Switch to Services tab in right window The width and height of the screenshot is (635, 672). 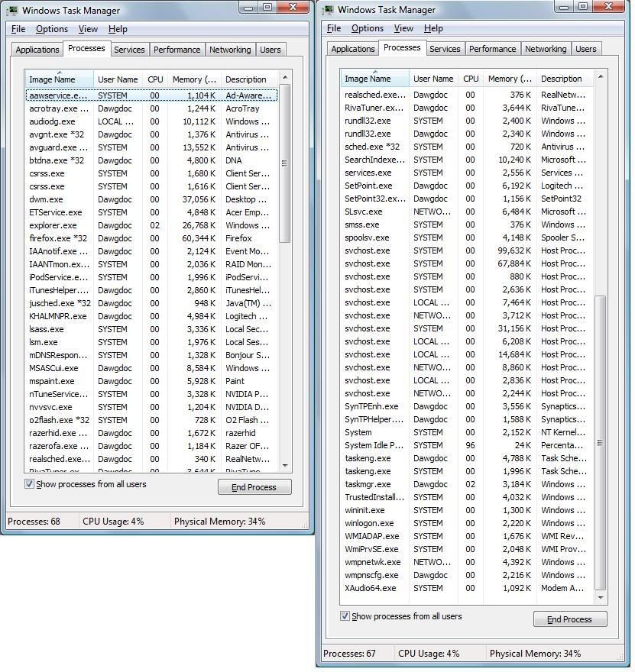coord(445,48)
